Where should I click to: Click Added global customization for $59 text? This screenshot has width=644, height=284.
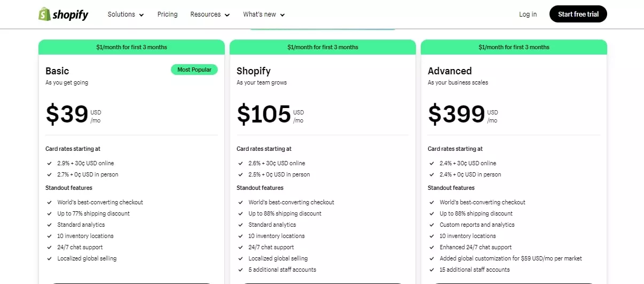click(x=511, y=258)
